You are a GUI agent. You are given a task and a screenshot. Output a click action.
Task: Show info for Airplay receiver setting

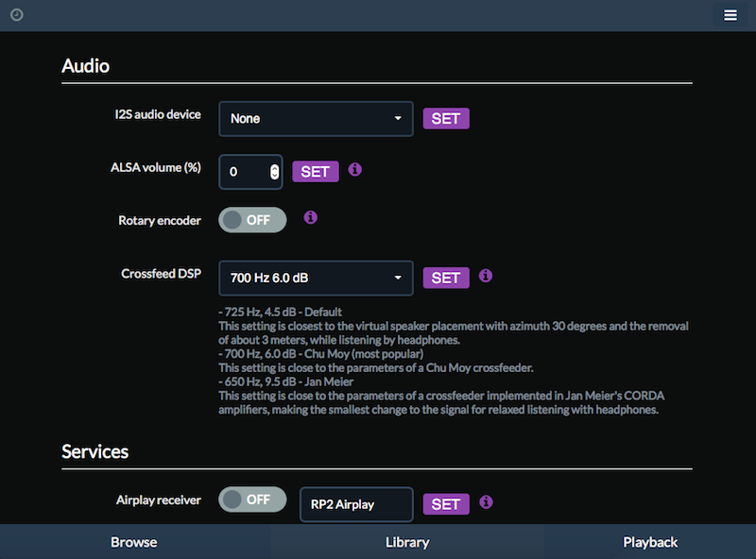click(x=486, y=502)
